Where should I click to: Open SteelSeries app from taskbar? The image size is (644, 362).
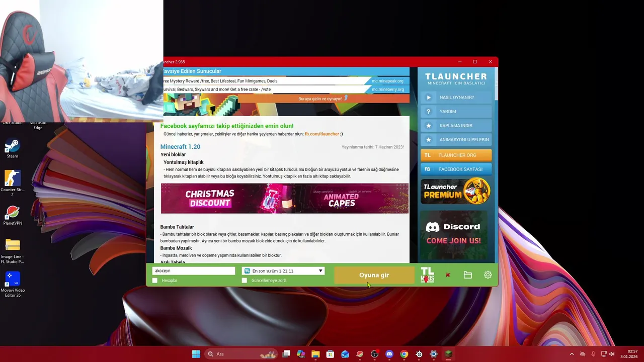point(419,354)
